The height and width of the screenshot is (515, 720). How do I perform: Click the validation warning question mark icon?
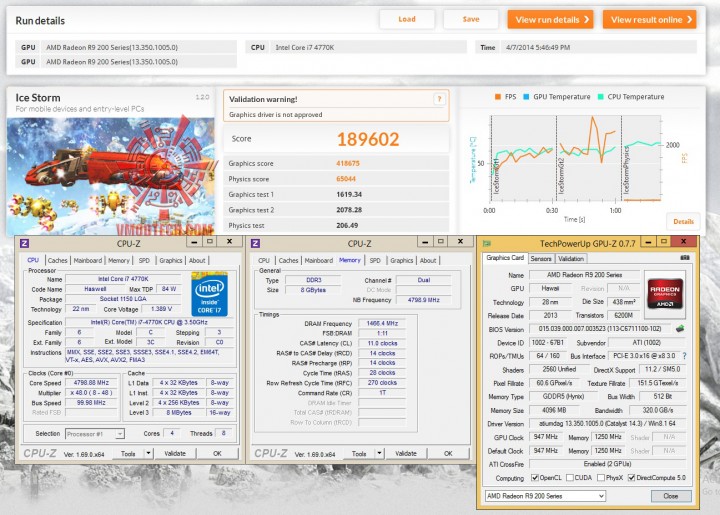click(439, 99)
